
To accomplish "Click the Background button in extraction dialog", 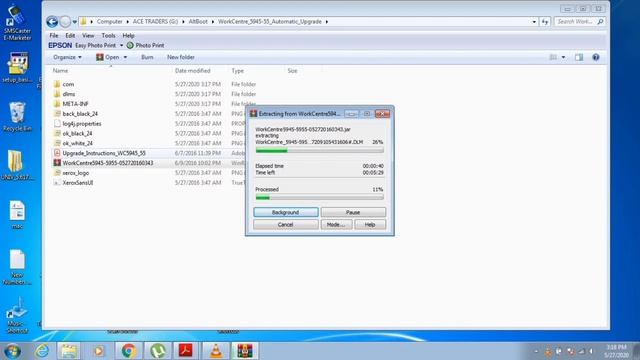I will 286,212.
